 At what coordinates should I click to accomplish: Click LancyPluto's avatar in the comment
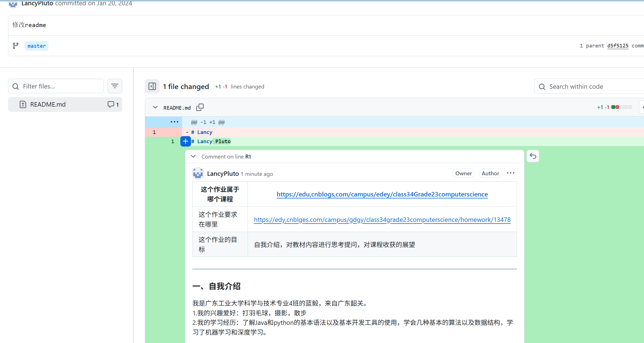(x=198, y=173)
